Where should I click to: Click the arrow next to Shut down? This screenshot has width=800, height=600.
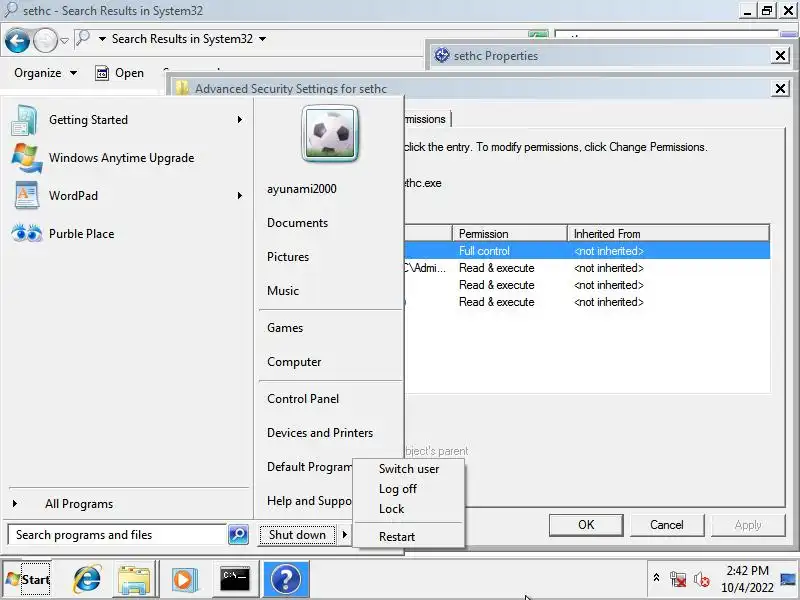[x=344, y=535]
